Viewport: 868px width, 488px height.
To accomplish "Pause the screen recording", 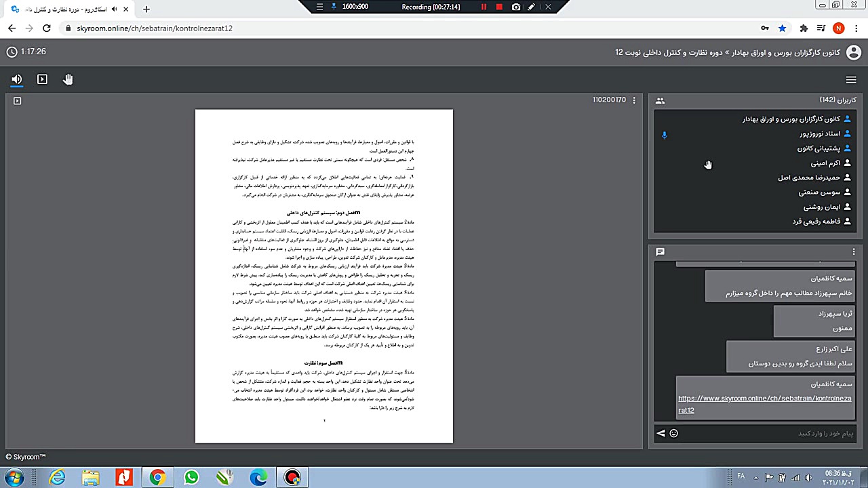I will [484, 7].
